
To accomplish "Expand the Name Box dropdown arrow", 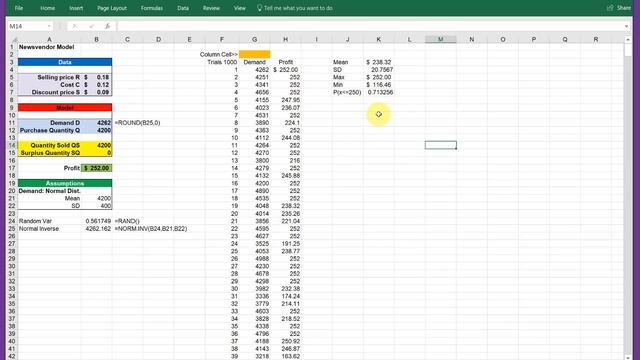I will pos(49,26).
